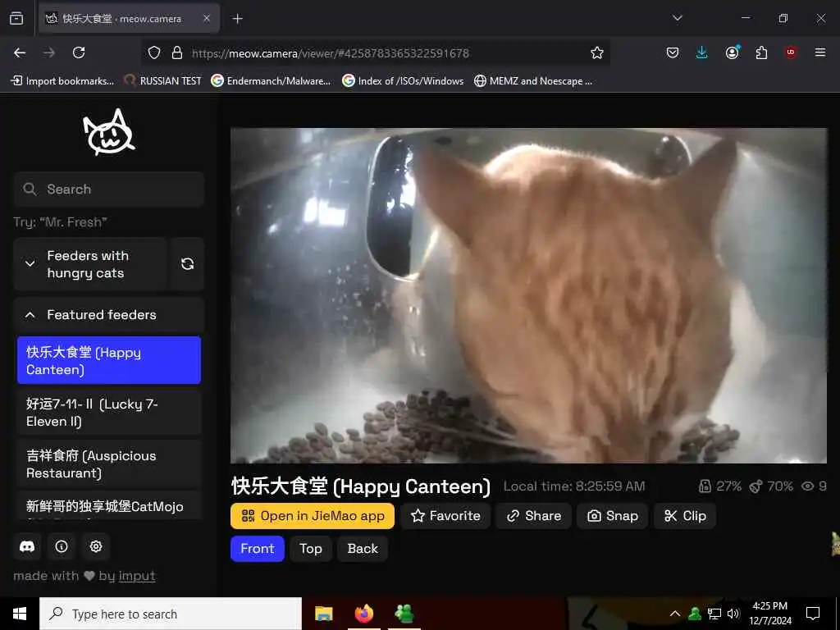Open the Pocket save icon
The image size is (840, 630).
click(673, 52)
